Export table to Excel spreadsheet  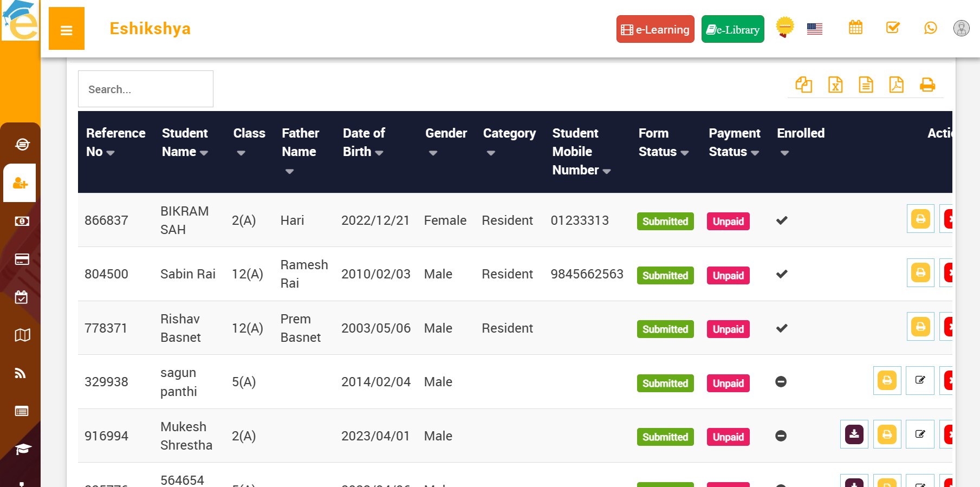(x=835, y=85)
